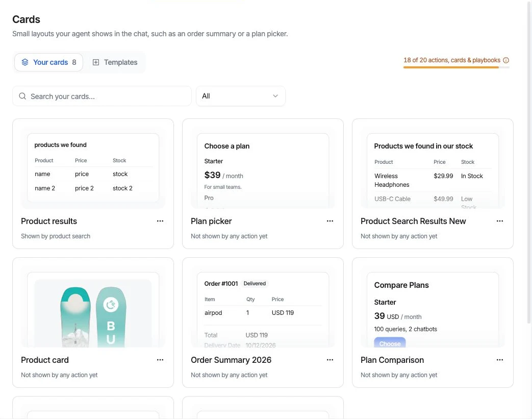Image resolution: width=532 pixels, height=419 pixels.
Task: Click the $39 / month price text
Action: [223, 175]
